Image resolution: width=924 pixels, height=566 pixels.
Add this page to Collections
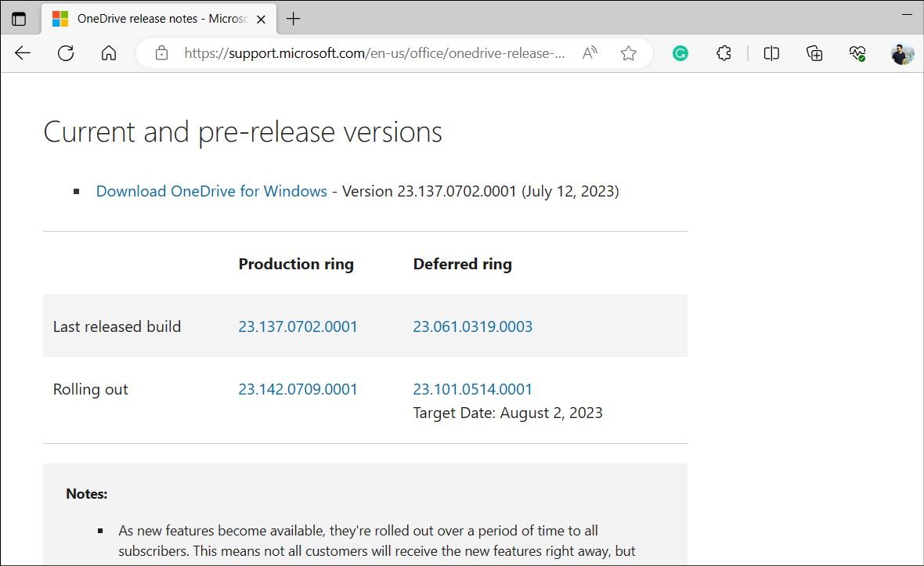click(x=814, y=53)
